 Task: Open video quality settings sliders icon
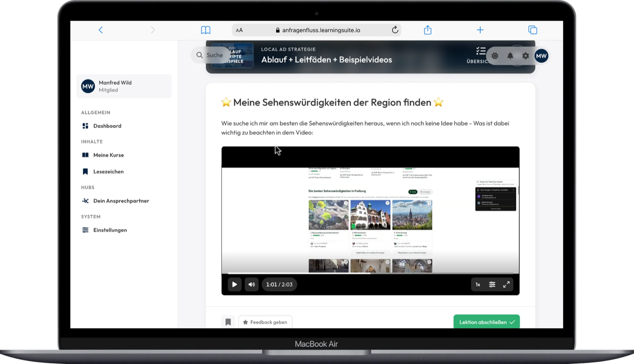pos(492,284)
